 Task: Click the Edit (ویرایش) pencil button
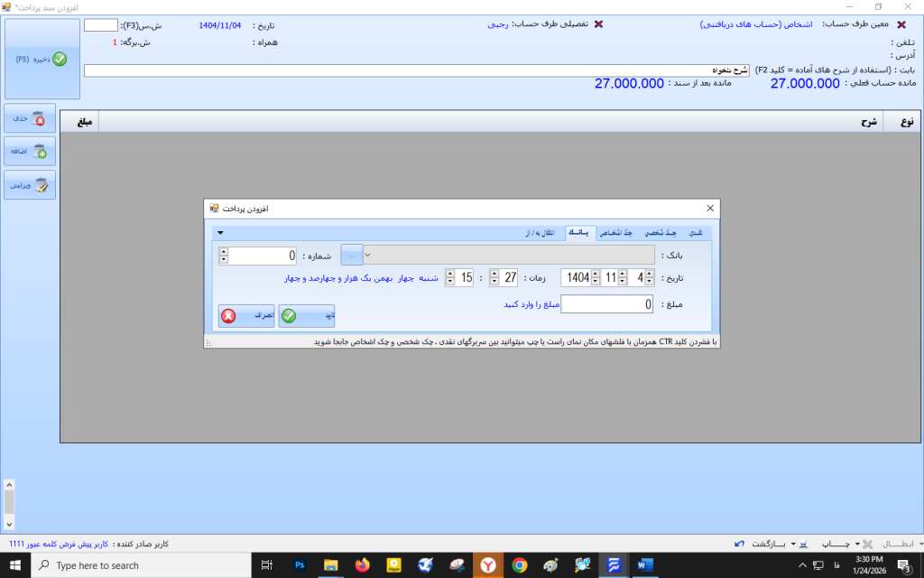[30, 185]
